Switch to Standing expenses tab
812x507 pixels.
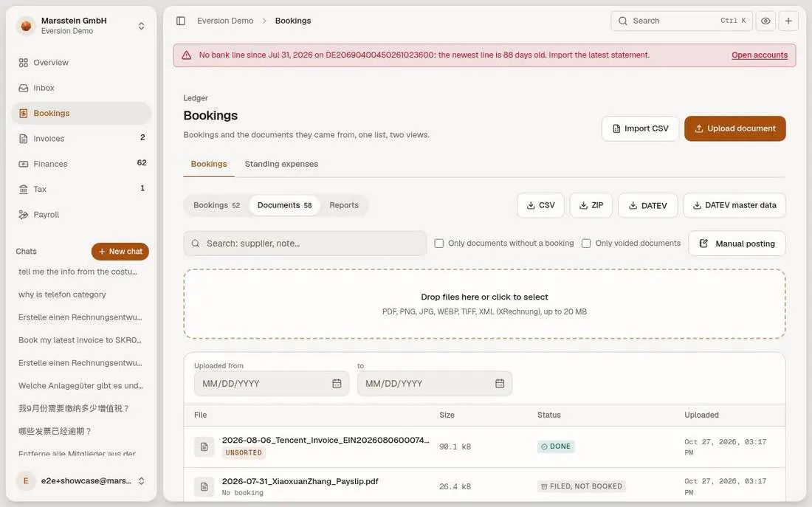click(281, 164)
